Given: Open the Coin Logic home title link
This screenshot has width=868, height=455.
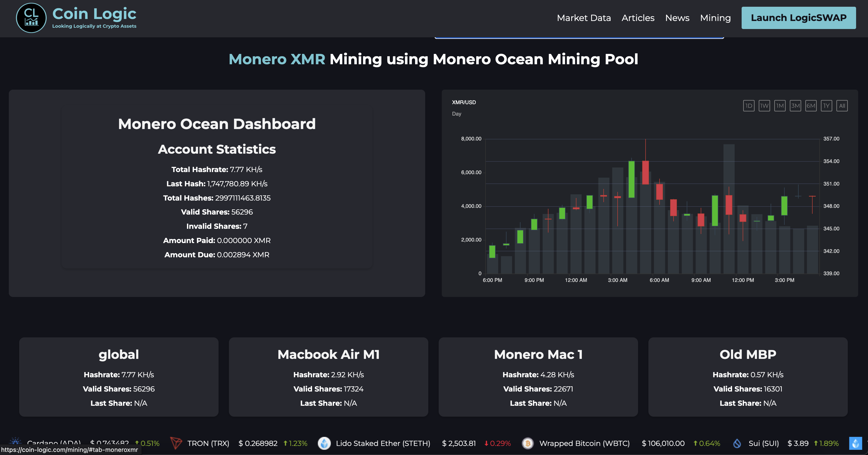Looking at the screenshot, I should (94, 14).
